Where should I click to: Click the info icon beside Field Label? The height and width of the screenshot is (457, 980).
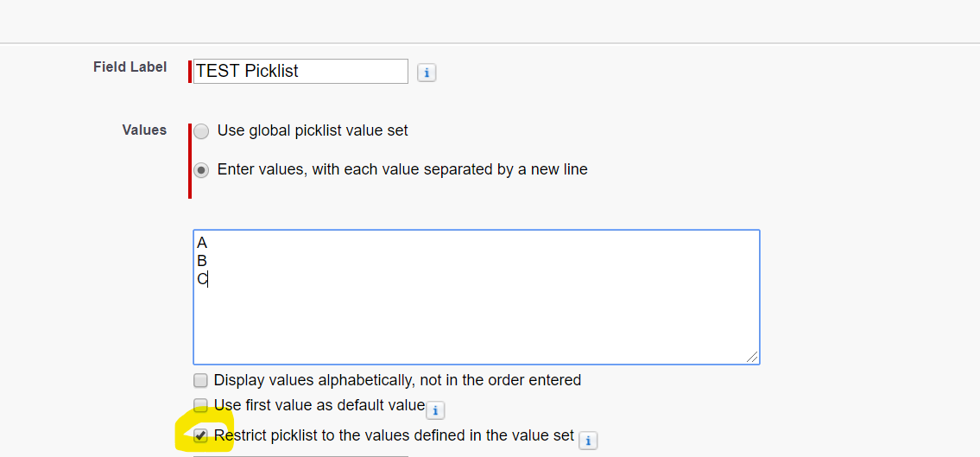427,73
